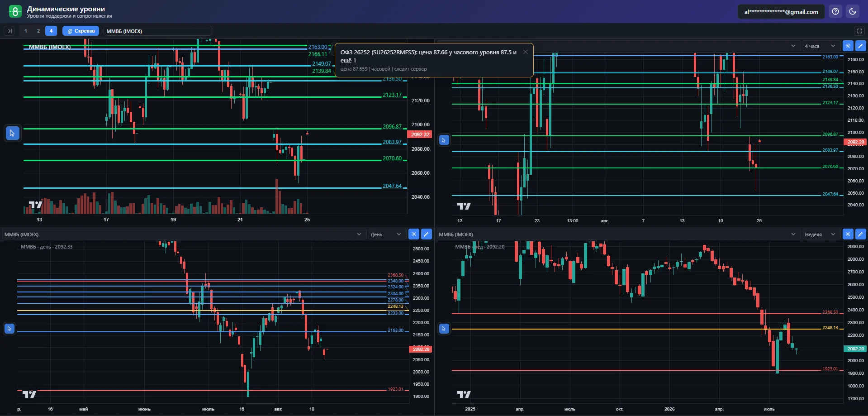Click the yellow 2248.13 level label in День chart
Image resolution: width=868 pixels, height=416 pixels.
(x=395, y=306)
